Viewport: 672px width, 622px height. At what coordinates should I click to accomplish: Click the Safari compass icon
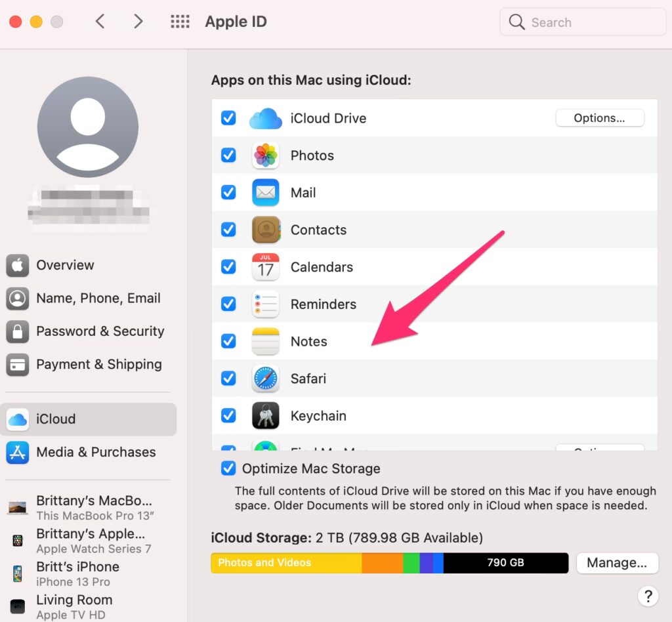tap(265, 379)
